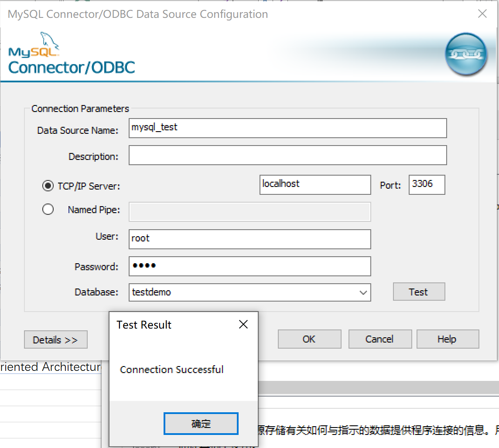Close the Test Result popup
499x448 pixels.
point(243,324)
